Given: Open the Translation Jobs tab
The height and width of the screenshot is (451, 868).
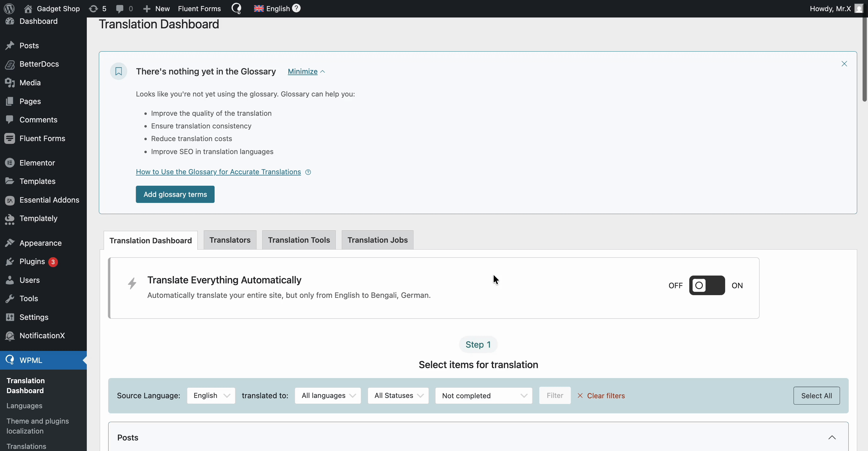Looking at the screenshot, I should click(377, 240).
